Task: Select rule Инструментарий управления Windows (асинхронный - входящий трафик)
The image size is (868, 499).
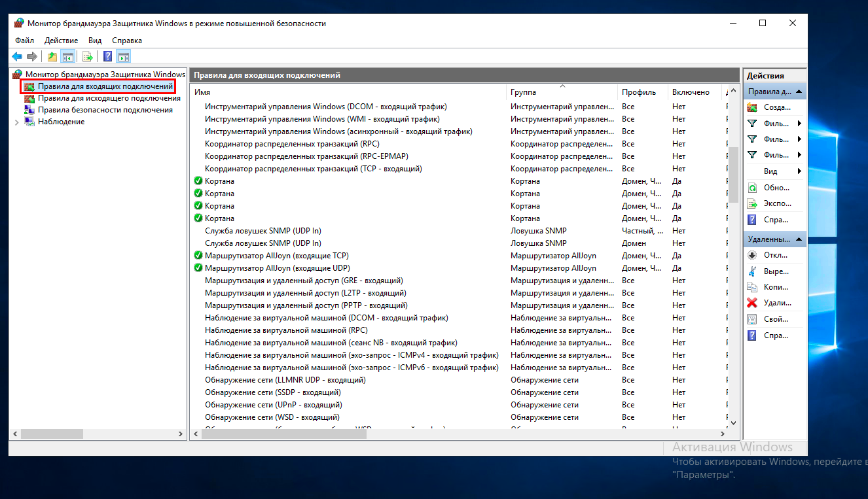Action: [338, 131]
